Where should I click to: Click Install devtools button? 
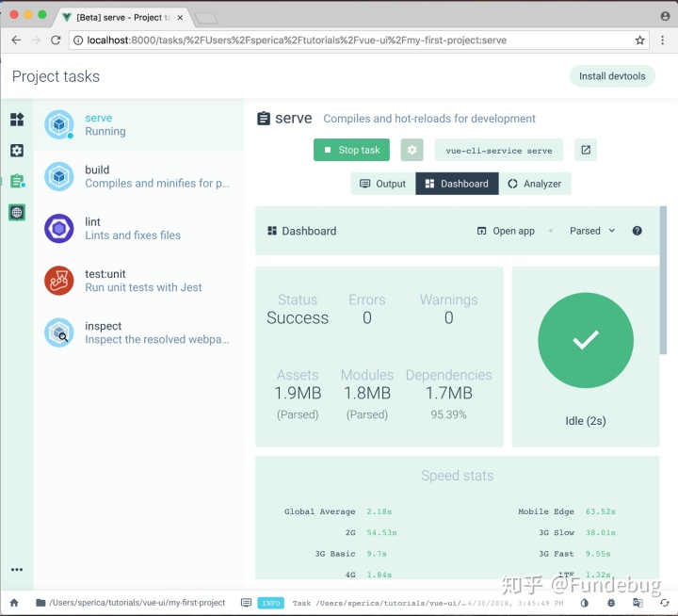(x=612, y=76)
